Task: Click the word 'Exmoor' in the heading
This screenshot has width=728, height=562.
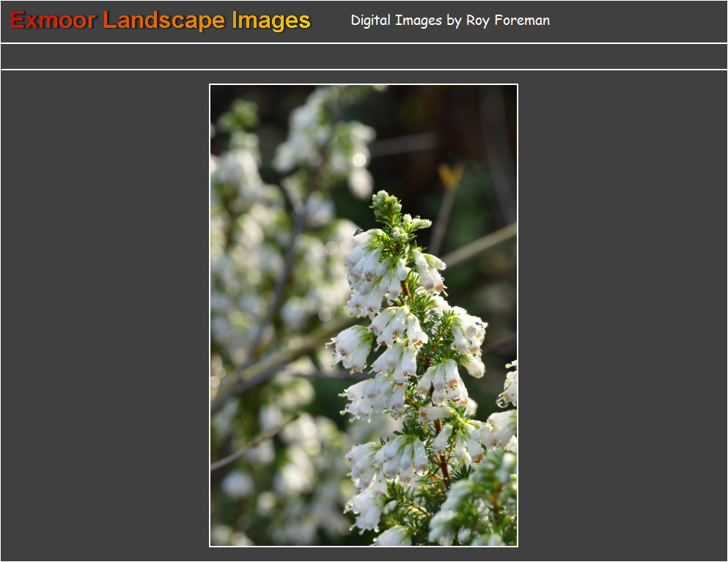Action: (53, 21)
